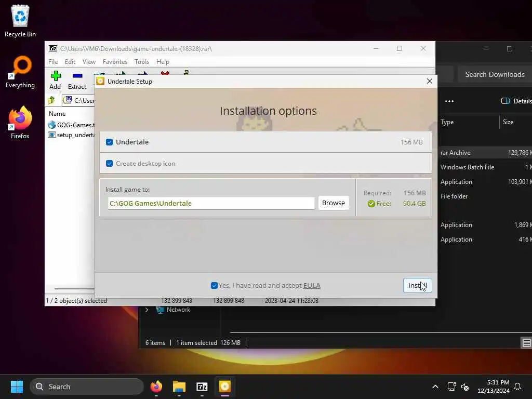This screenshot has height=399, width=532.
Task: Click the Extract toolbar icon in 7-Zip
Action: [x=77, y=80]
